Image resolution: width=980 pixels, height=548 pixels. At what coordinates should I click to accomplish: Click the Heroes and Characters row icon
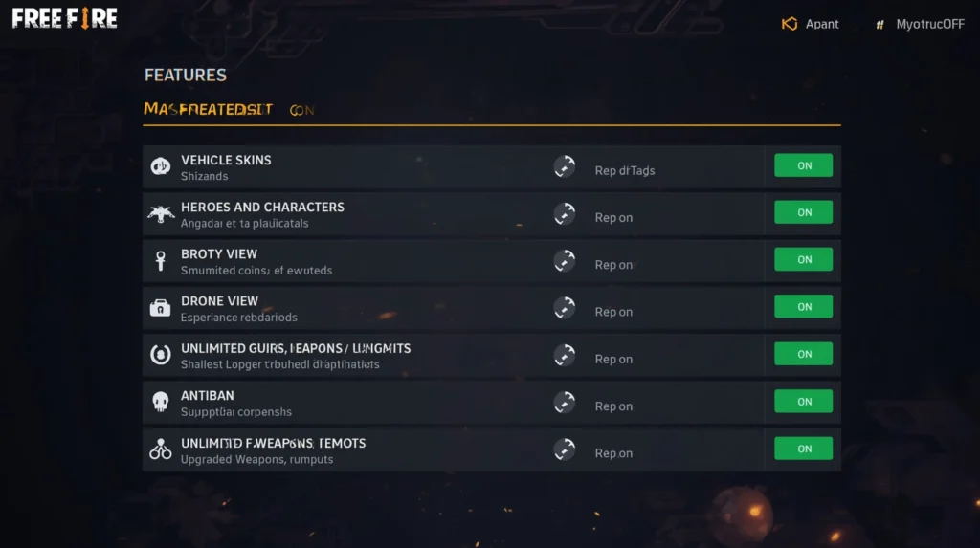161,214
